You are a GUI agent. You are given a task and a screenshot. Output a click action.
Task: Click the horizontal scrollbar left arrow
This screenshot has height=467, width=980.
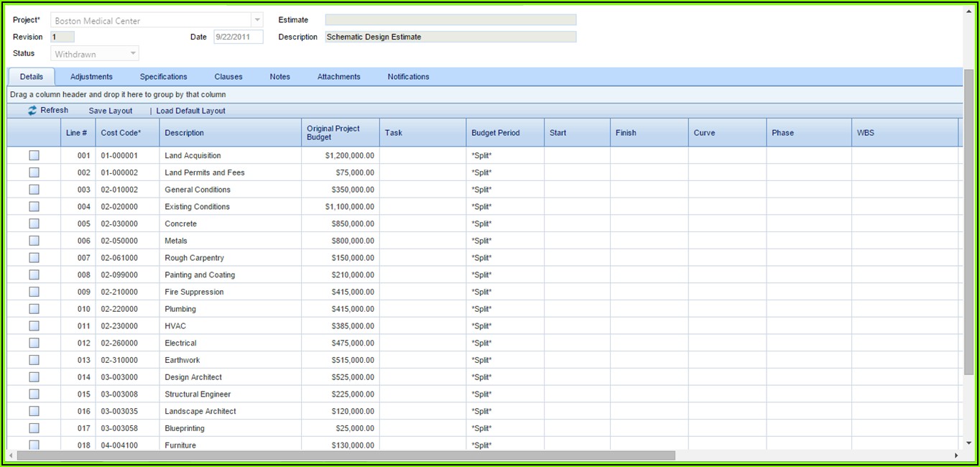click(x=11, y=456)
